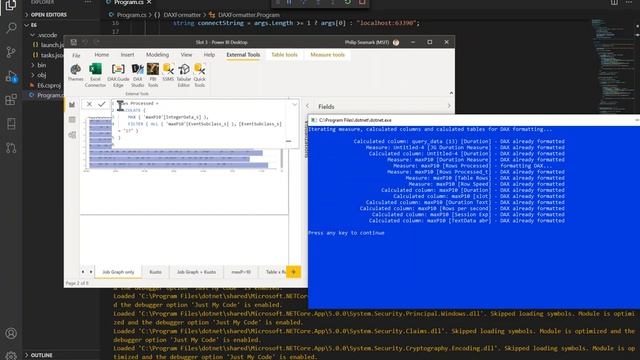Open the Table tools ribbon tab
Screen dimensions: 640x360
284,55
